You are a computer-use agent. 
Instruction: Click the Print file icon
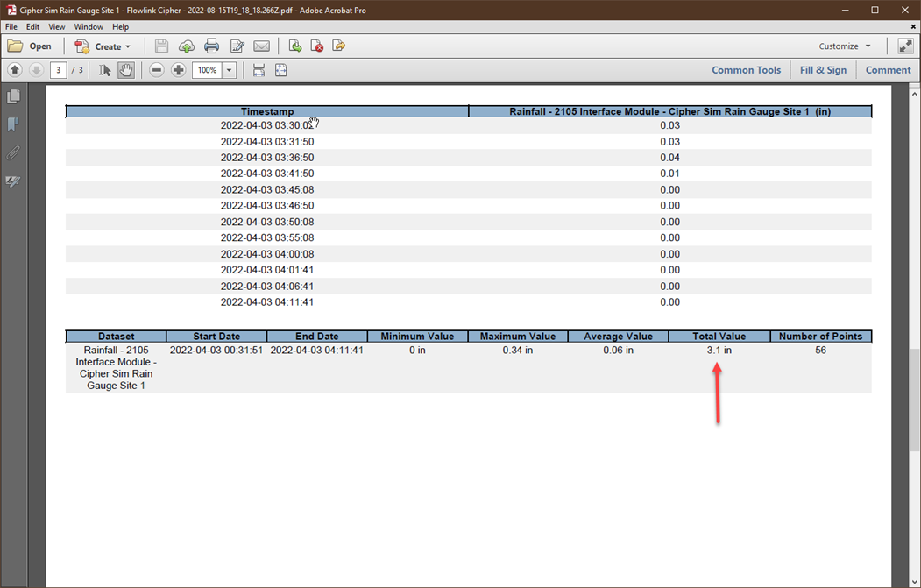211,46
